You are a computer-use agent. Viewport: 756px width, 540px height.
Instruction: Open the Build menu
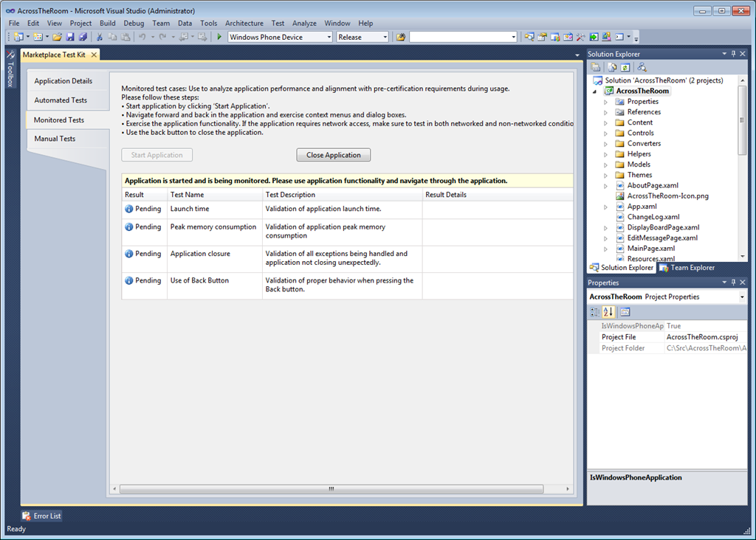(x=108, y=23)
